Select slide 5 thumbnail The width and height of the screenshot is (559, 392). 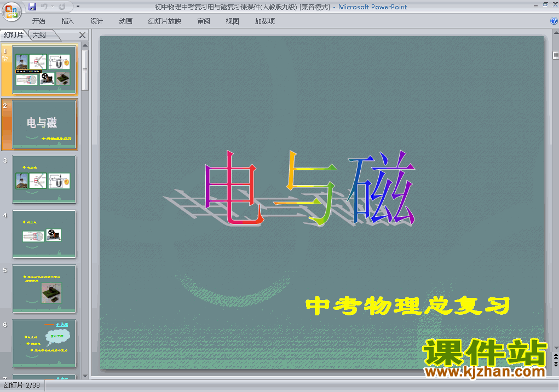[44, 289]
